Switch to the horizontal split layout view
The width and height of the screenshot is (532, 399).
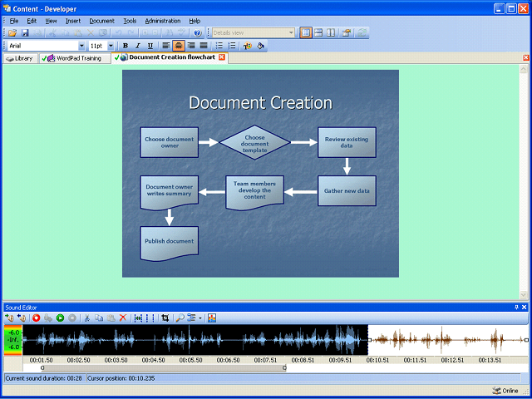tap(318, 33)
